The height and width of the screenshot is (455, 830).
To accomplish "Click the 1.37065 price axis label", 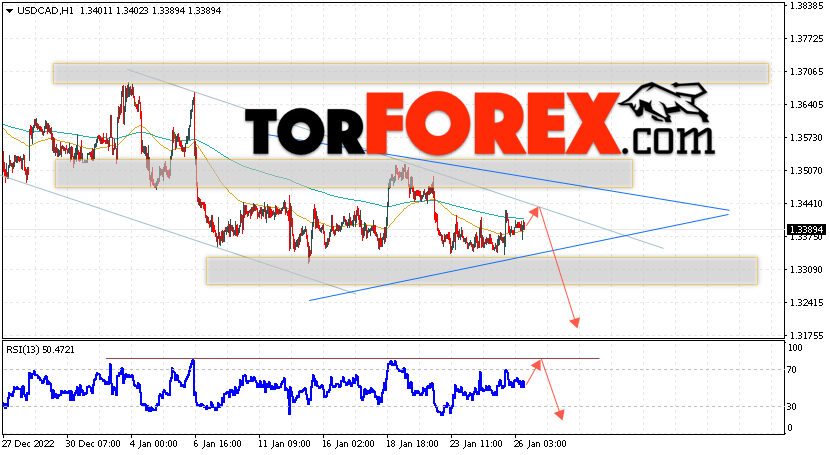I will (806, 71).
